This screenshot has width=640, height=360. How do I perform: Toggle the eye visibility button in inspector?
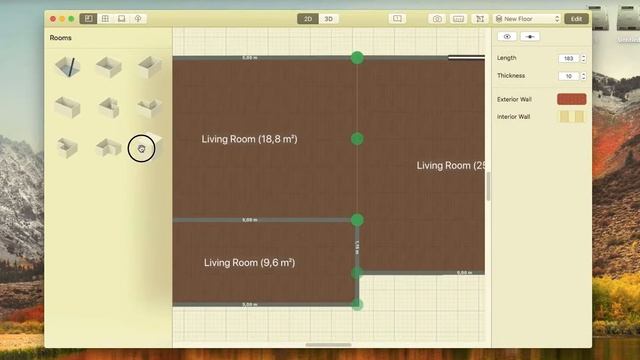click(x=507, y=37)
